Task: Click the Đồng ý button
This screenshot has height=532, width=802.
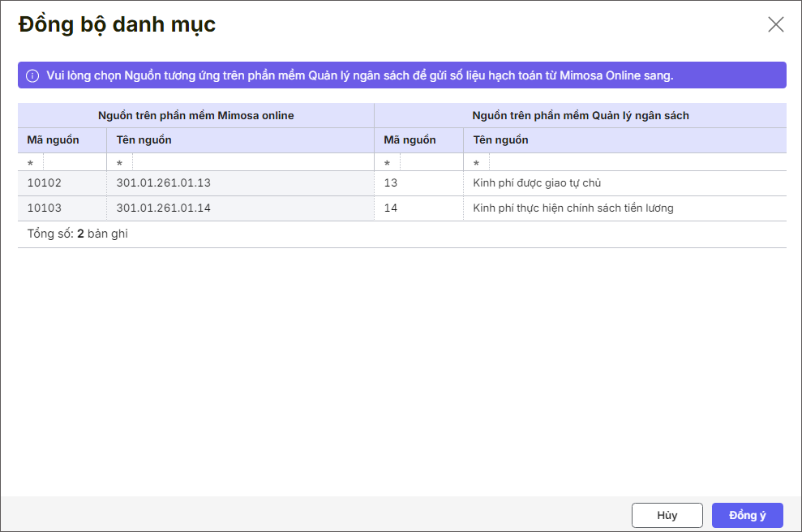Action: click(x=748, y=515)
